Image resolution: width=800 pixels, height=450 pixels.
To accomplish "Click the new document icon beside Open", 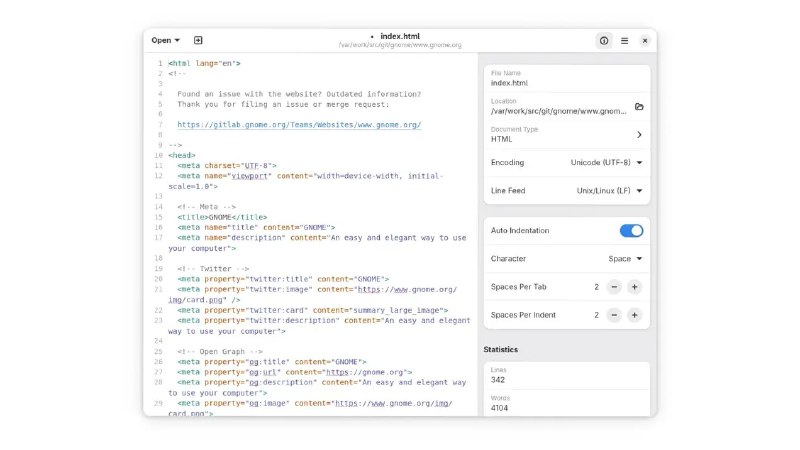I will (198, 40).
